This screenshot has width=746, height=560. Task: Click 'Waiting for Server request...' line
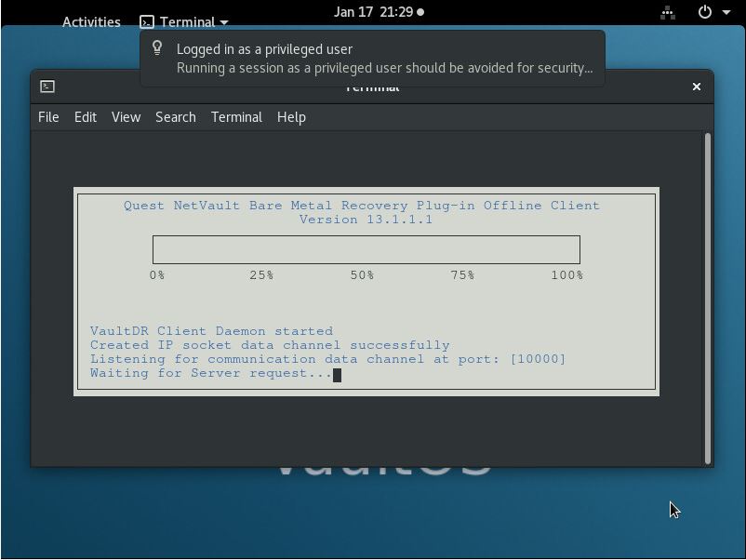[211, 373]
